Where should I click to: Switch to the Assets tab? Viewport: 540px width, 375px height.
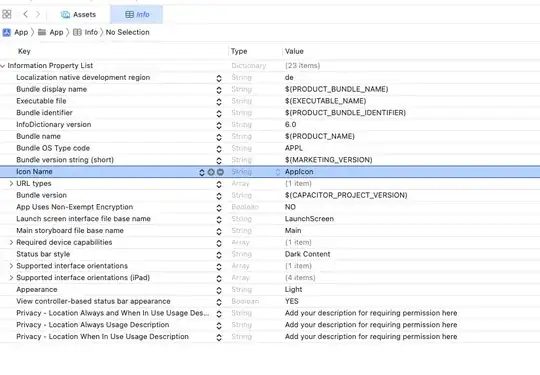click(x=79, y=14)
